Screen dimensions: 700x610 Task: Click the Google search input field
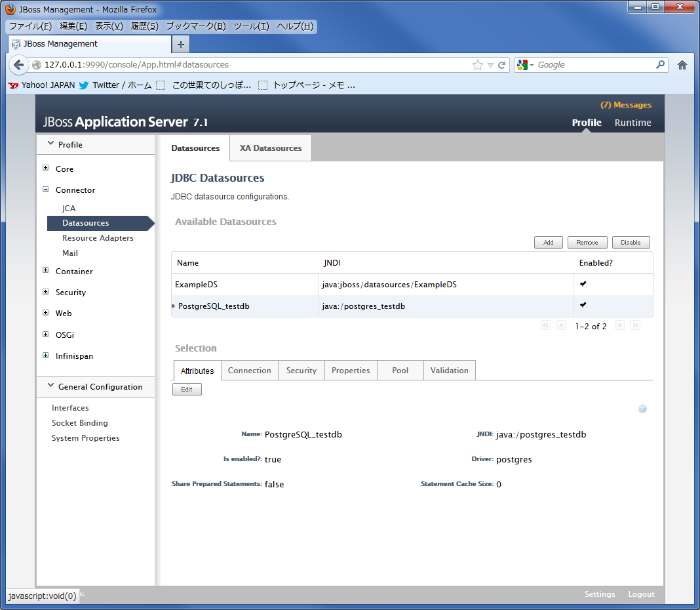pyautogui.click(x=594, y=65)
